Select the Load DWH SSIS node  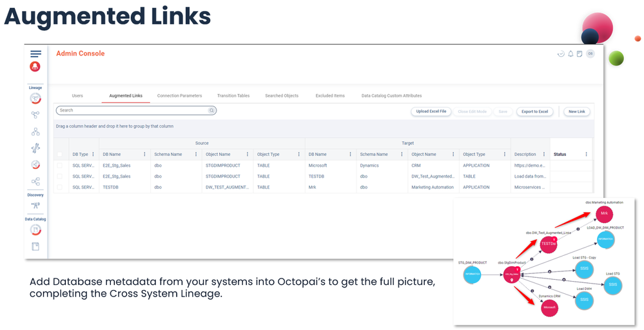(x=584, y=300)
